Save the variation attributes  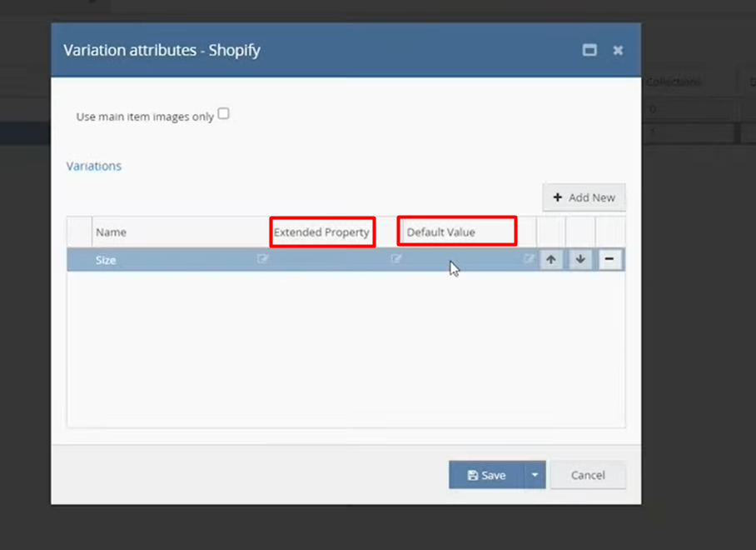pyautogui.click(x=486, y=475)
